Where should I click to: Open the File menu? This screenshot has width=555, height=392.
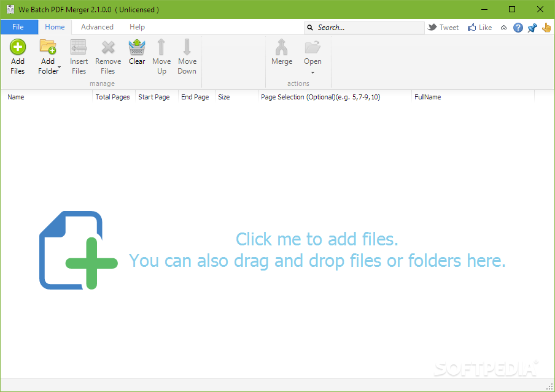[x=18, y=27]
